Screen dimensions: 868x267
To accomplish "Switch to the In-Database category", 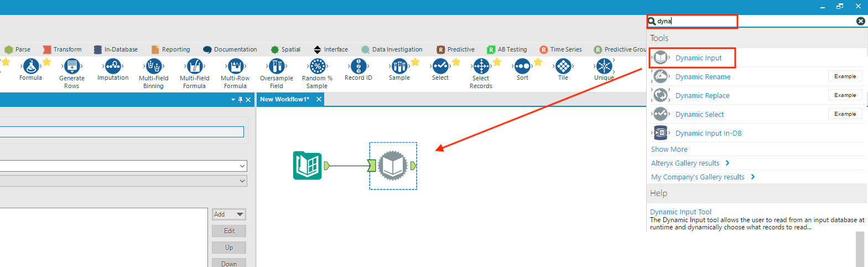I will [x=116, y=49].
